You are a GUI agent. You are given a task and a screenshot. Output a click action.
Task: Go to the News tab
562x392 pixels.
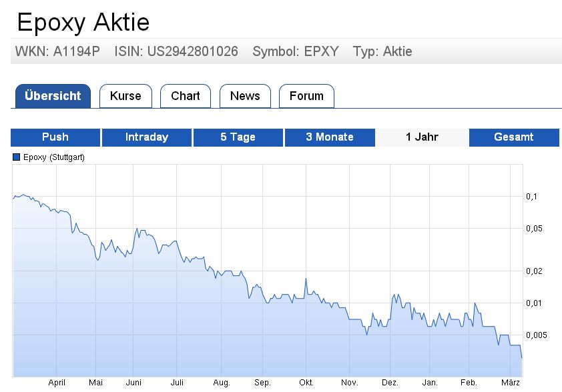pos(245,96)
